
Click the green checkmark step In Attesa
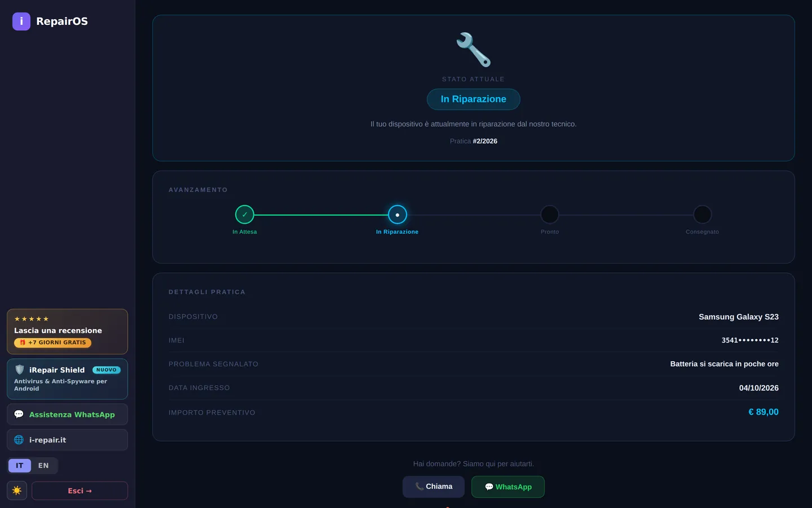coord(245,214)
